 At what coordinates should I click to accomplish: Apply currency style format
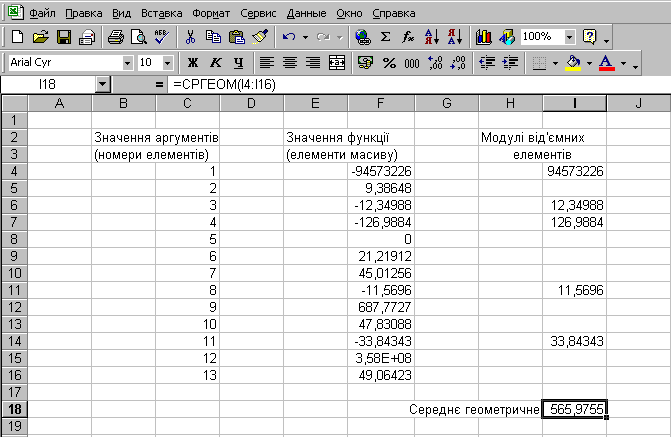tap(365, 63)
